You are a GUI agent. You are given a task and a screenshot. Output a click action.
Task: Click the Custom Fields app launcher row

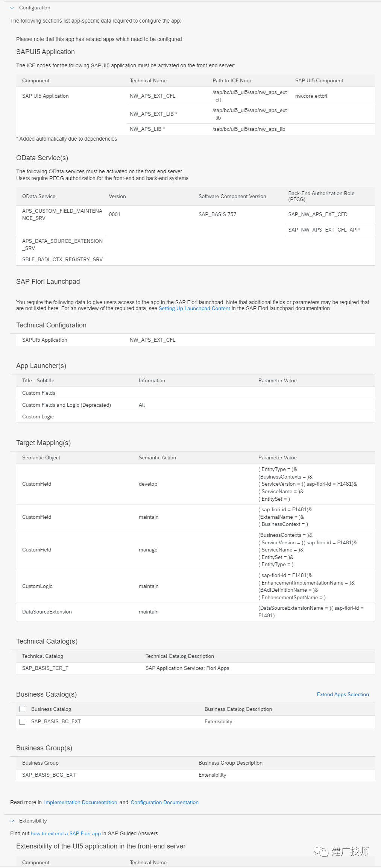tap(195, 393)
